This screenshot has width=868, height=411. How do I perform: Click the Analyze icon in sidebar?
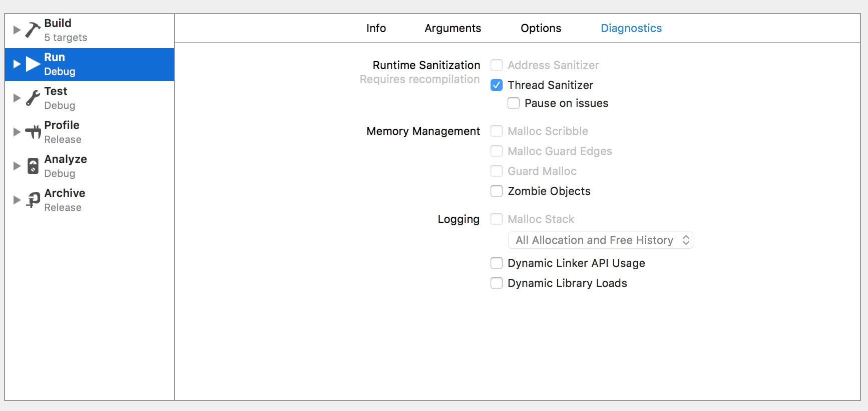(x=33, y=166)
